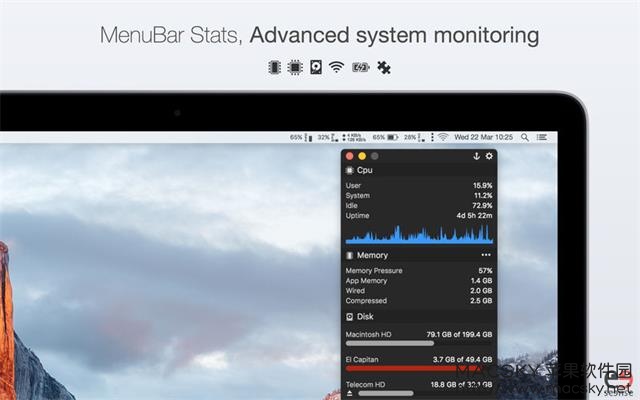The width and height of the screenshot is (640, 400).
Task: Click the Telecom HD usage bar
Action: [424, 393]
